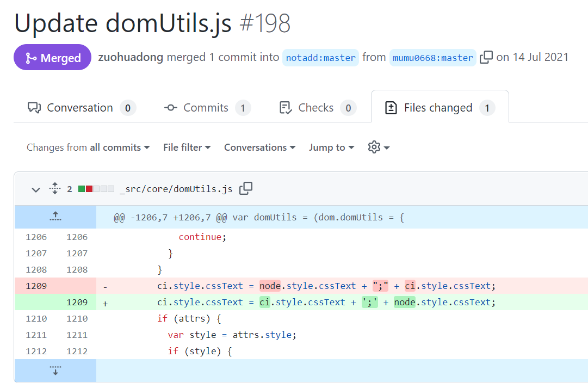The width and height of the screenshot is (588, 388).
Task: Switch to the Conversation tab
Action: (x=82, y=108)
